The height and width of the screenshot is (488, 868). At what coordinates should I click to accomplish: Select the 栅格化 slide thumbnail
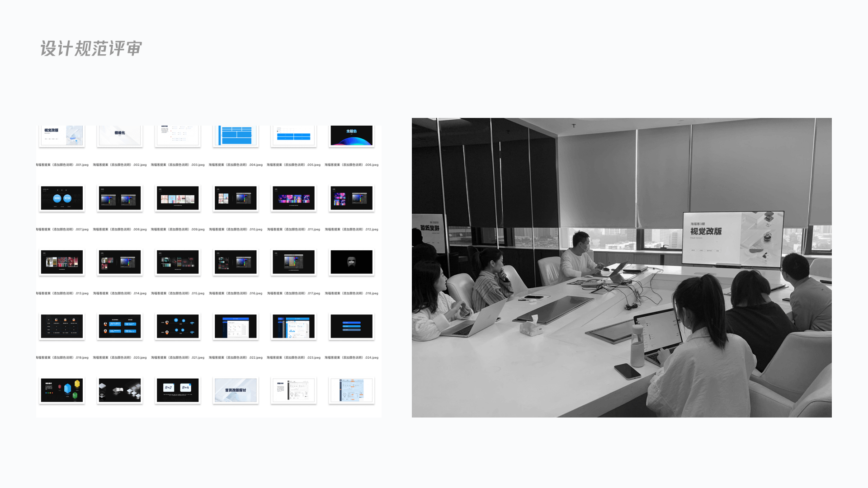[x=120, y=136]
